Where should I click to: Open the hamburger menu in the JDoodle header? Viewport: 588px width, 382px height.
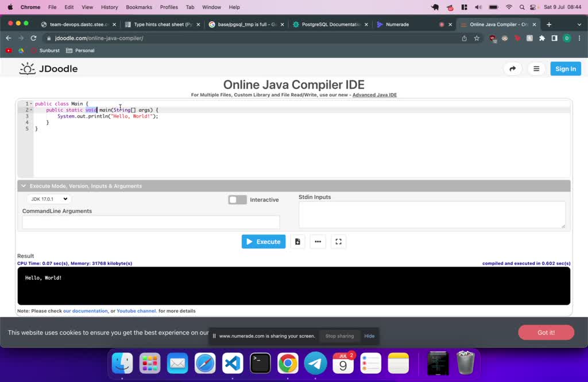tap(536, 69)
